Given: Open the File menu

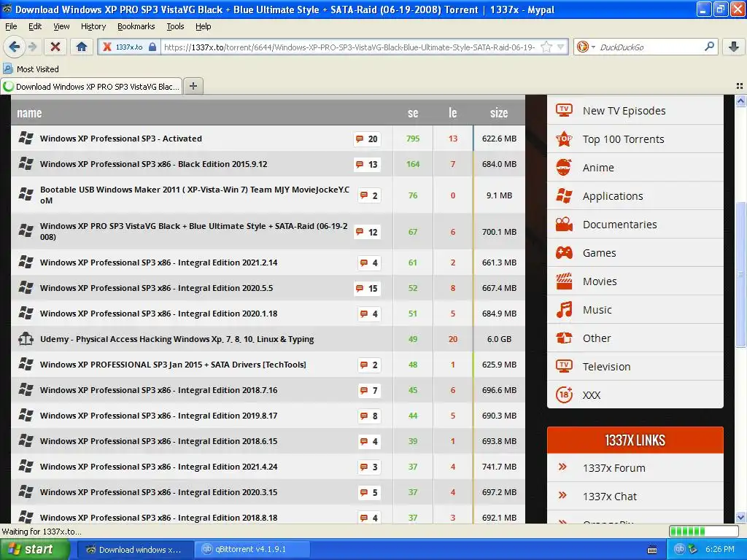Looking at the screenshot, I should pos(11,26).
